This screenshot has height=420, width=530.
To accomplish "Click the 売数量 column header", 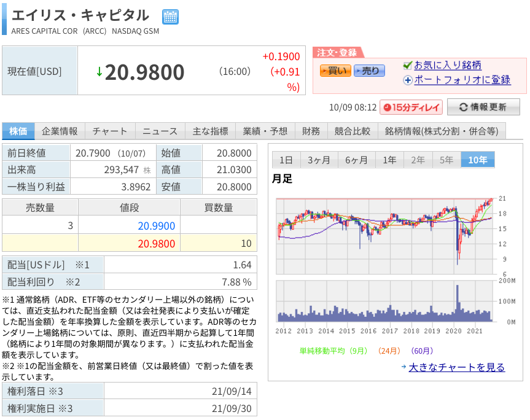I will [40, 208].
